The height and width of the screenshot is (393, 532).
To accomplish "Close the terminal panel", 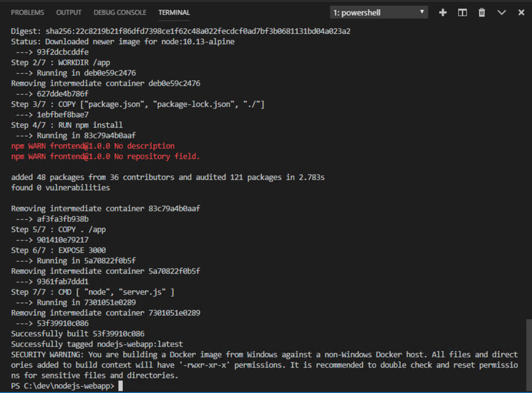I will pyautogui.click(x=521, y=12).
